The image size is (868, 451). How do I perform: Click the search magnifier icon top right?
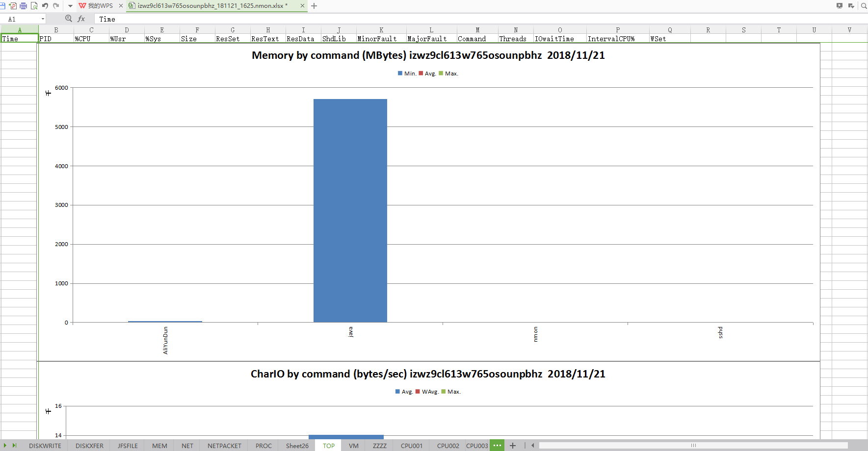(x=864, y=6)
